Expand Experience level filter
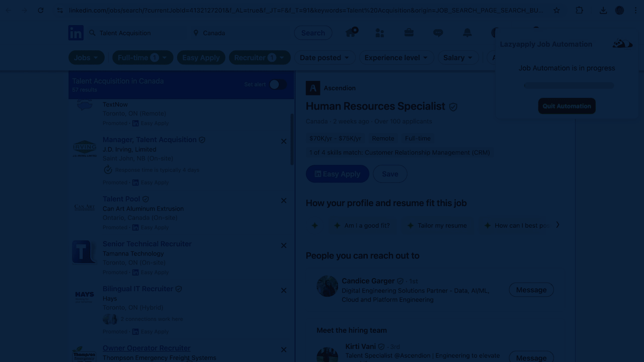The image size is (644, 362). click(396, 57)
